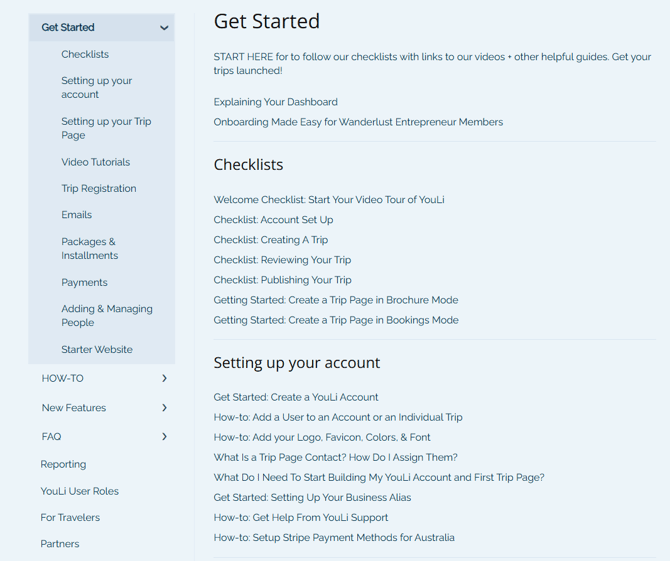Screen dimensions: 670x561
Task: Open For Travelers in the sidebar
Action: pos(70,517)
